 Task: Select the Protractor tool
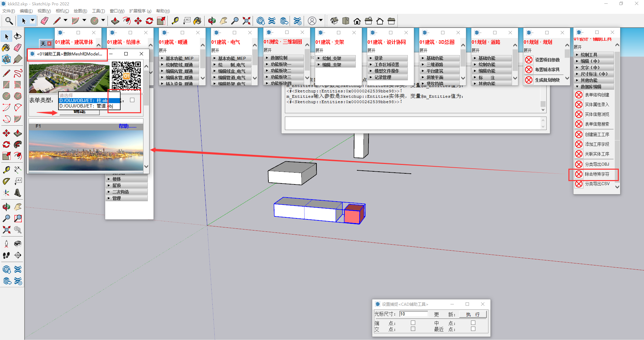coord(6,181)
